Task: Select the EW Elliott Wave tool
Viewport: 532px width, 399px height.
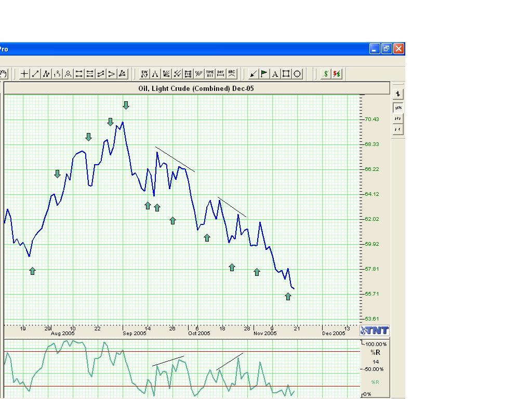Action: (x=144, y=74)
